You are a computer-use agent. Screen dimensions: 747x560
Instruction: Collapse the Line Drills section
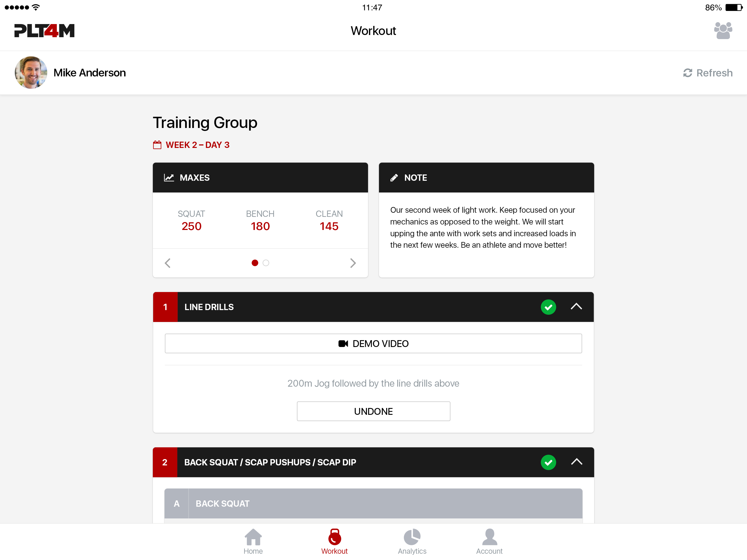coord(576,307)
